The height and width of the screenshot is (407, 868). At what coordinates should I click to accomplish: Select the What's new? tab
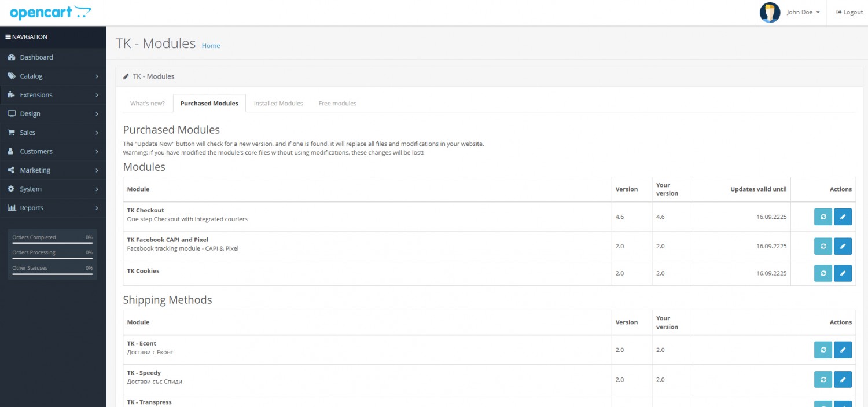click(148, 104)
